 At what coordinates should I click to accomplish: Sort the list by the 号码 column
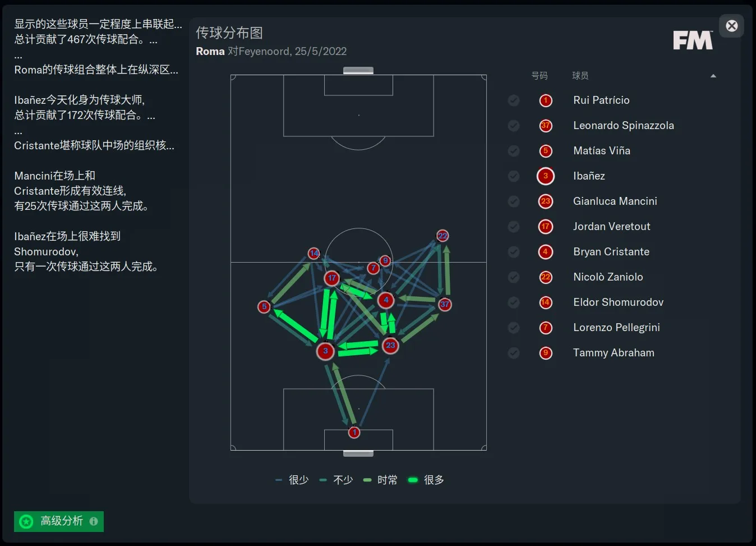[x=540, y=76]
